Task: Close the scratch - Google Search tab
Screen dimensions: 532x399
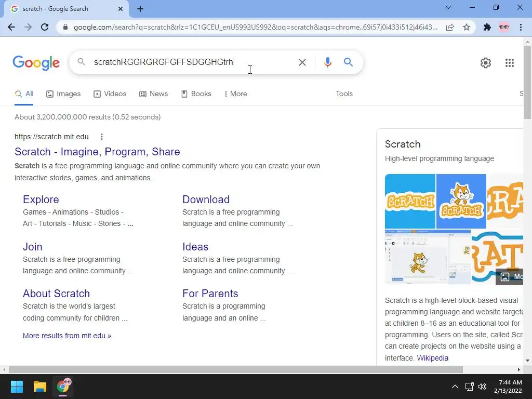Action: [121, 9]
